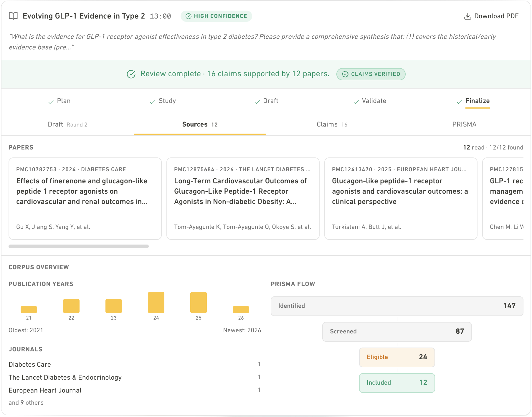The height and width of the screenshot is (417, 532).
Task: Click authors Turkistani A, Butt J
Action: 367,227
